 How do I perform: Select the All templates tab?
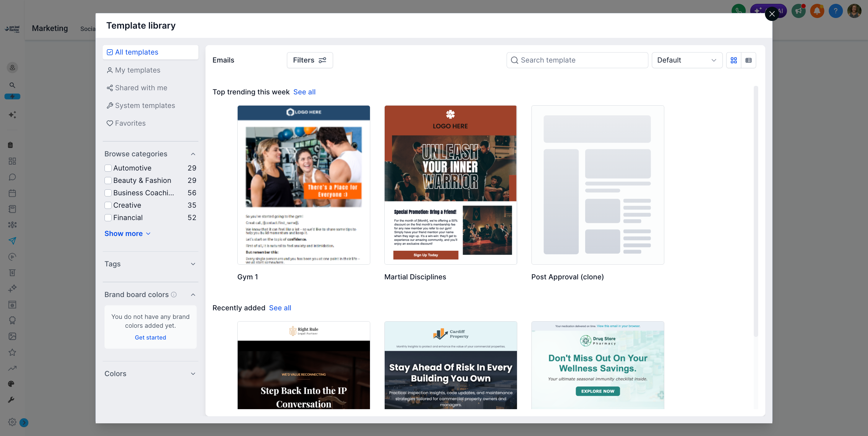click(x=150, y=52)
